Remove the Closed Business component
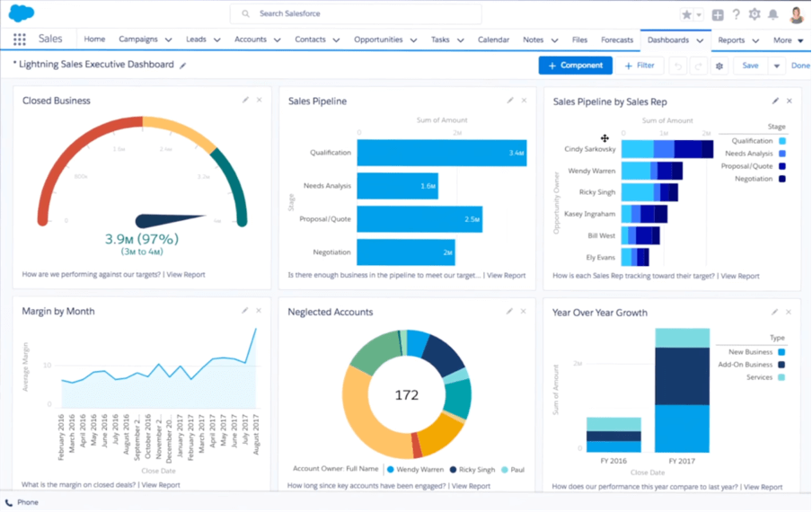The width and height of the screenshot is (812, 512). tap(260, 100)
